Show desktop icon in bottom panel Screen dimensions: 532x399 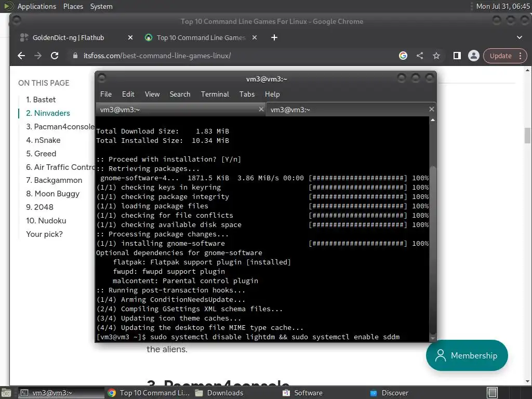tap(6, 393)
